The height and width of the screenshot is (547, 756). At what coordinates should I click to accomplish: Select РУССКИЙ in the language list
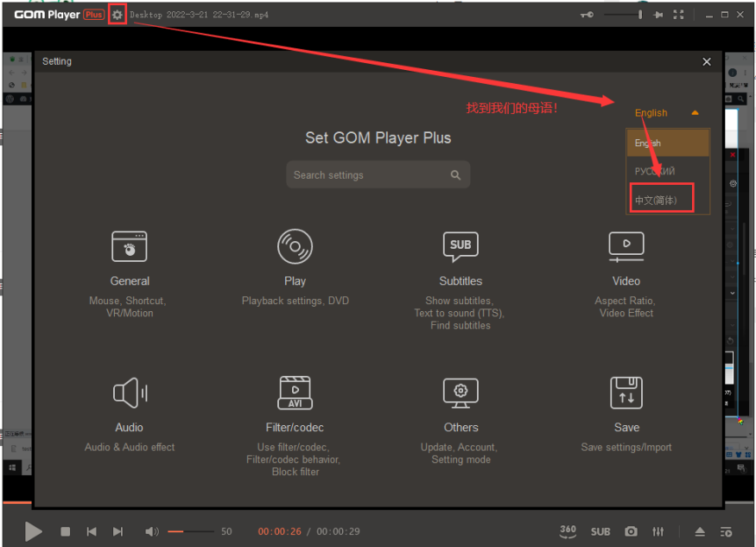(x=668, y=171)
